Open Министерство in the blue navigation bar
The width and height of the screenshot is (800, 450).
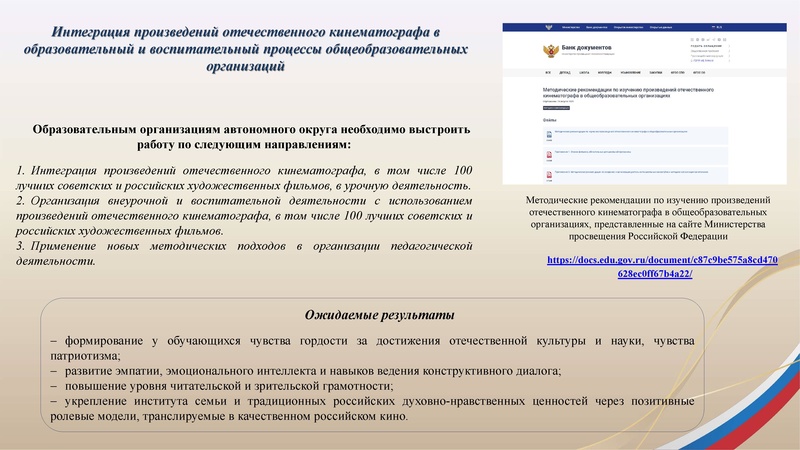571,27
